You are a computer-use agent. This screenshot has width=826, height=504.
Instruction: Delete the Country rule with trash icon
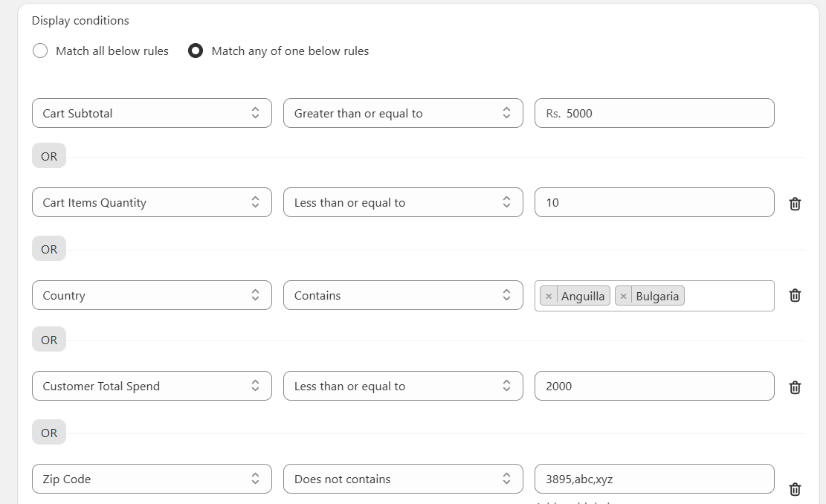[x=795, y=295]
